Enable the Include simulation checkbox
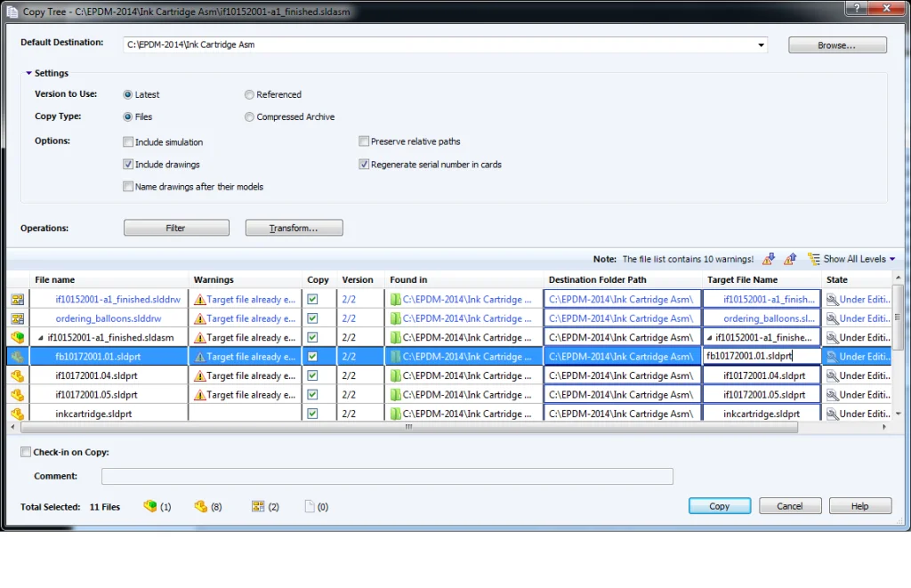 (129, 141)
